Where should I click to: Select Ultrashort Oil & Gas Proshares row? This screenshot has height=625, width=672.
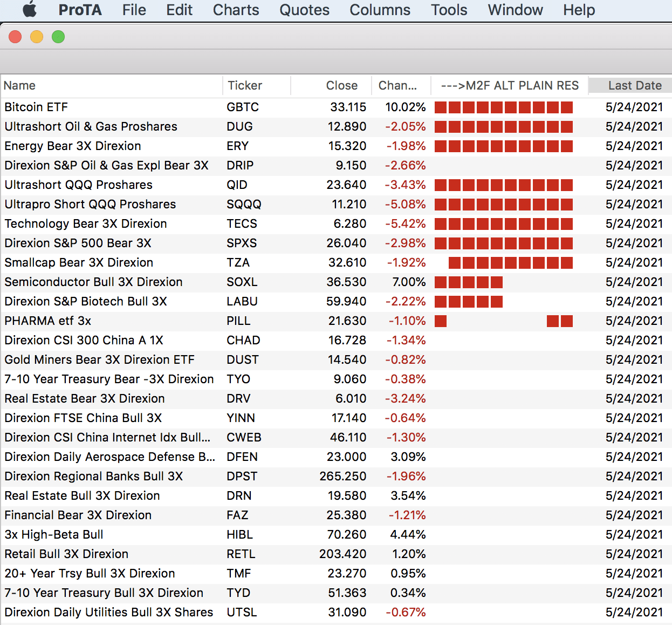pyautogui.click(x=336, y=126)
